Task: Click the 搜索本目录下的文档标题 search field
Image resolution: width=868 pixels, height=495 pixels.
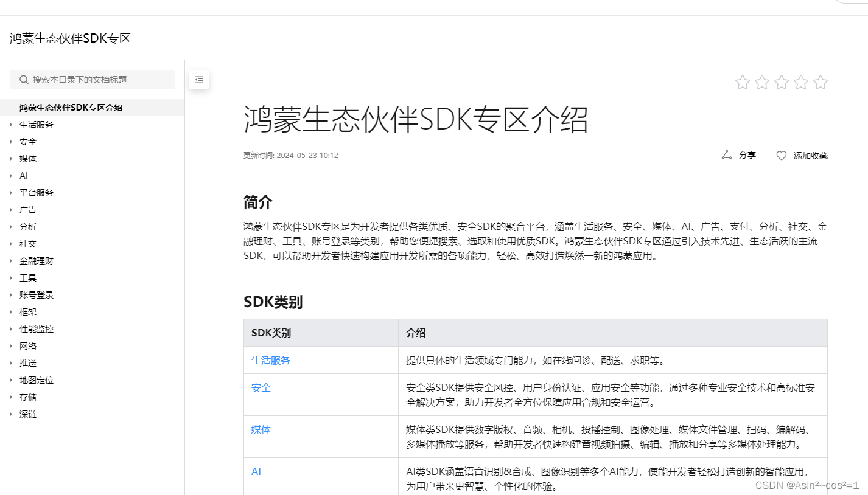Action: coord(92,80)
